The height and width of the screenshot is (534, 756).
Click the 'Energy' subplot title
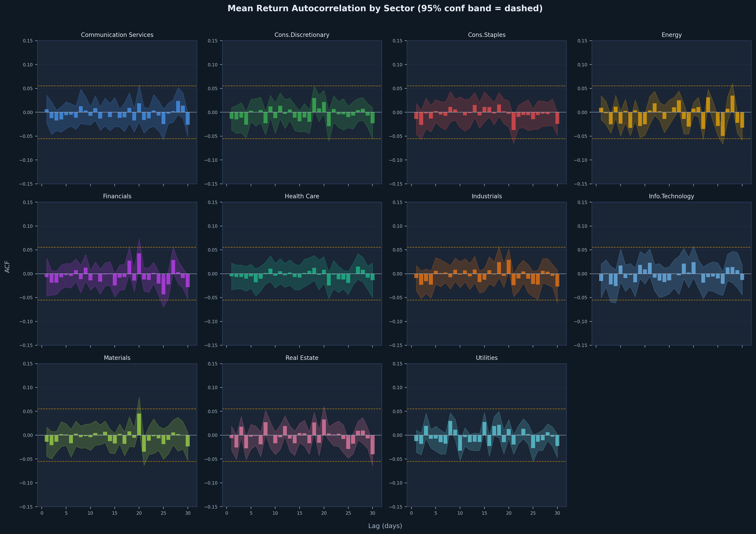pyautogui.click(x=671, y=35)
